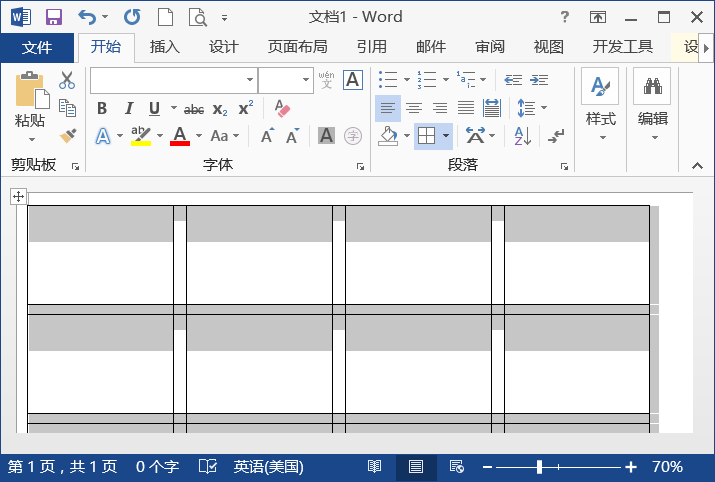715x482 pixels.
Task: Expand multilevel list options arrow
Action: (483, 80)
